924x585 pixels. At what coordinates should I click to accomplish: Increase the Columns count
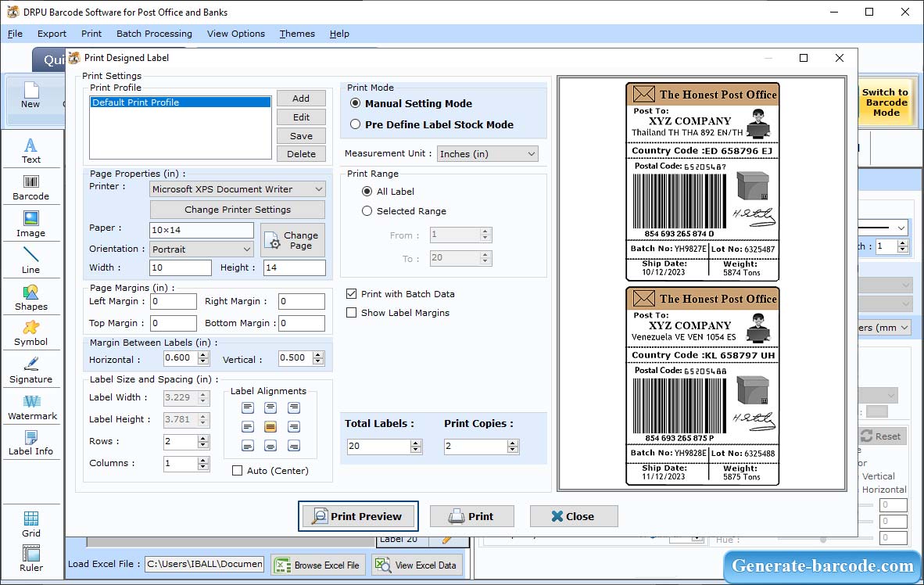pos(203,460)
